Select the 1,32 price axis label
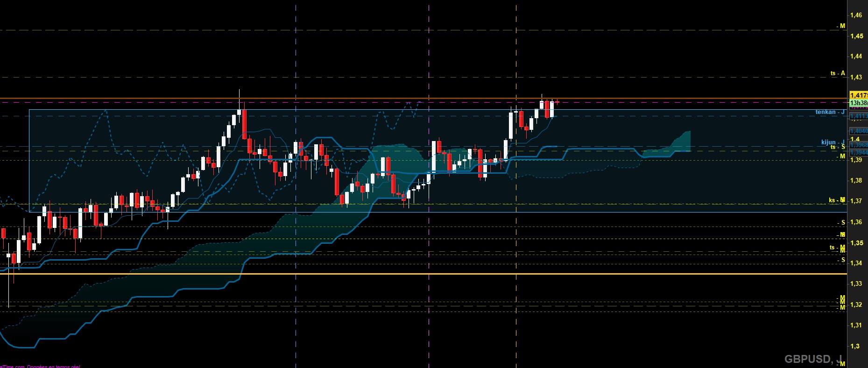Screen dimensions: 868x368 856,304
